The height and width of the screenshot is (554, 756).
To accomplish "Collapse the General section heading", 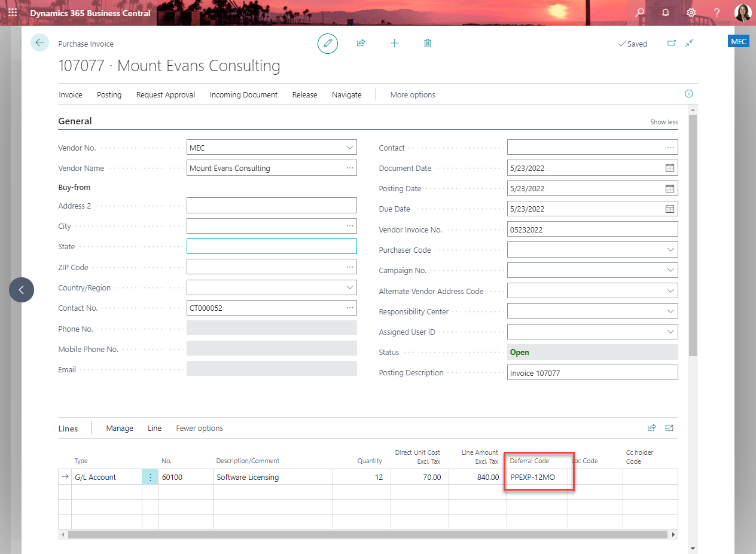I will (x=75, y=121).
